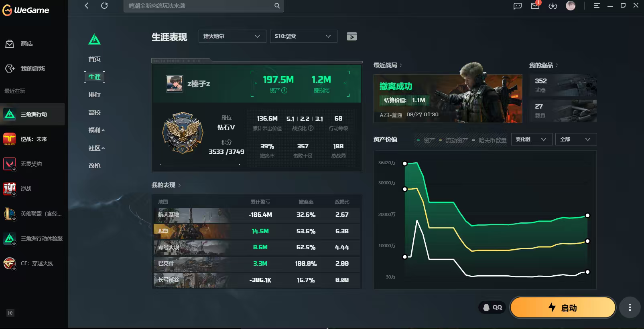Select the 零号大坝 map row
The width and height of the screenshot is (644, 329).
(257, 247)
